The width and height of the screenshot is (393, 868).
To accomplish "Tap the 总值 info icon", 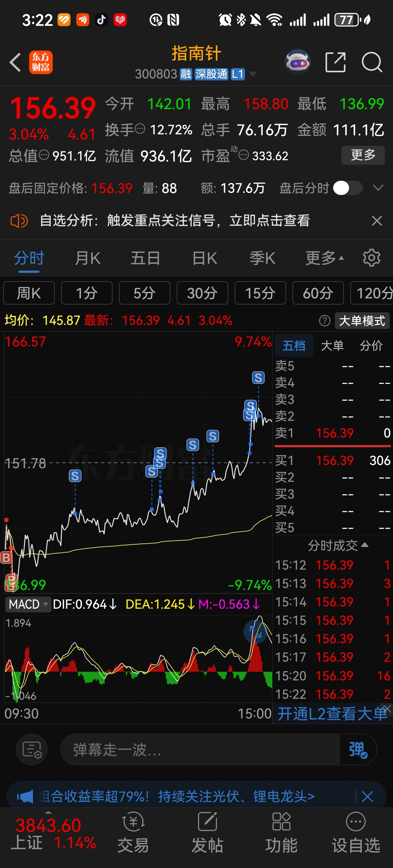I will point(44,155).
